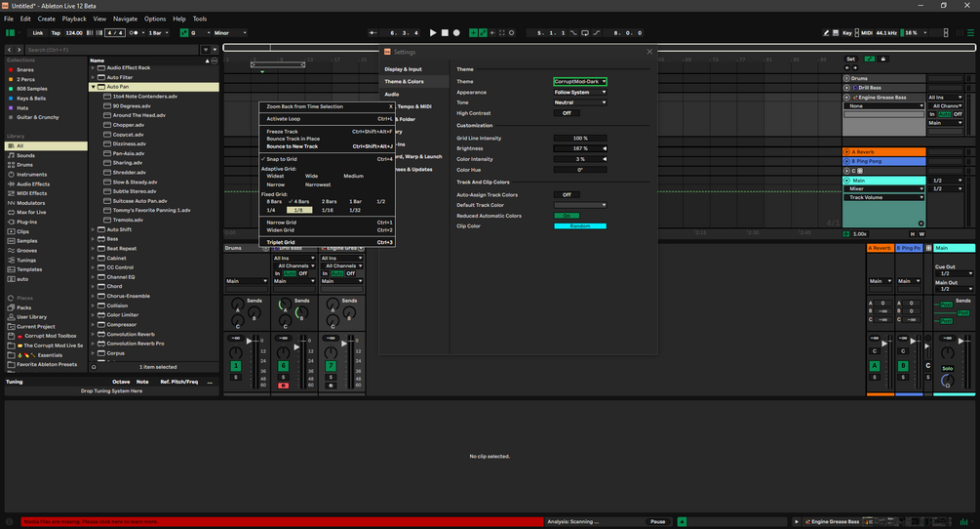The height and width of the screenshot is (529, 980).
Task: Choose Activate Loop in context menu
Action: (327, 119)
